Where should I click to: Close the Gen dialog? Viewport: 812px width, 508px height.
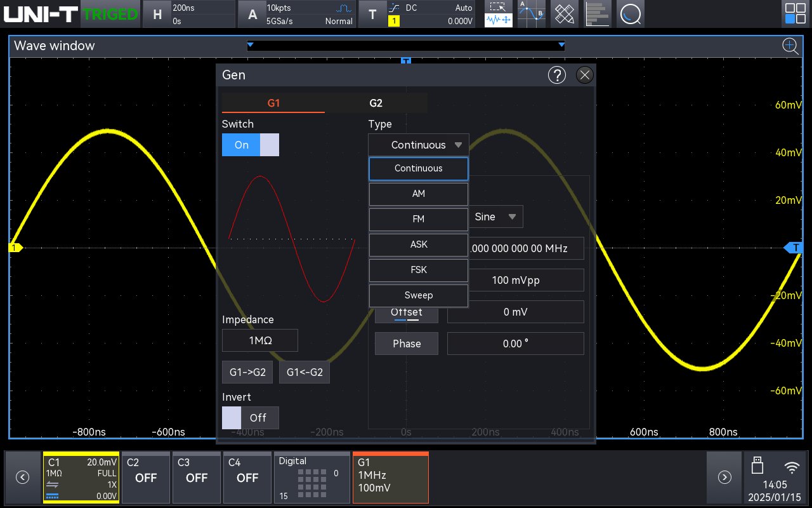(585, 75)
